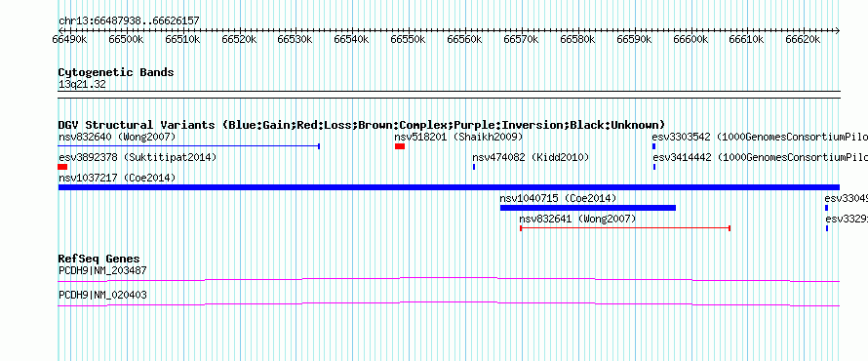This screenshot has height=361, width=868.
Task: Open the nsv1040715 (Coe2014) variant label
Action: pos(558,198)
